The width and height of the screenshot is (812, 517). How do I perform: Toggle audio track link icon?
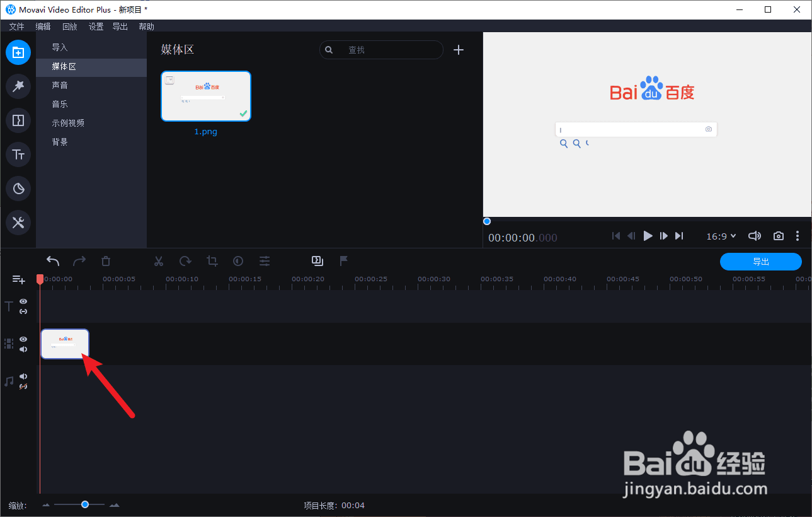[23, 386]
